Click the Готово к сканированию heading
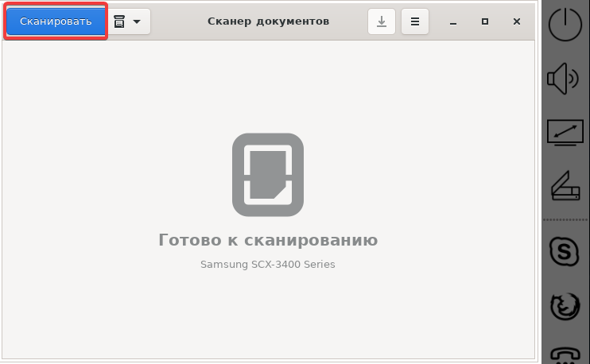Viewport: 590px width, 364px height. (268, 240)
